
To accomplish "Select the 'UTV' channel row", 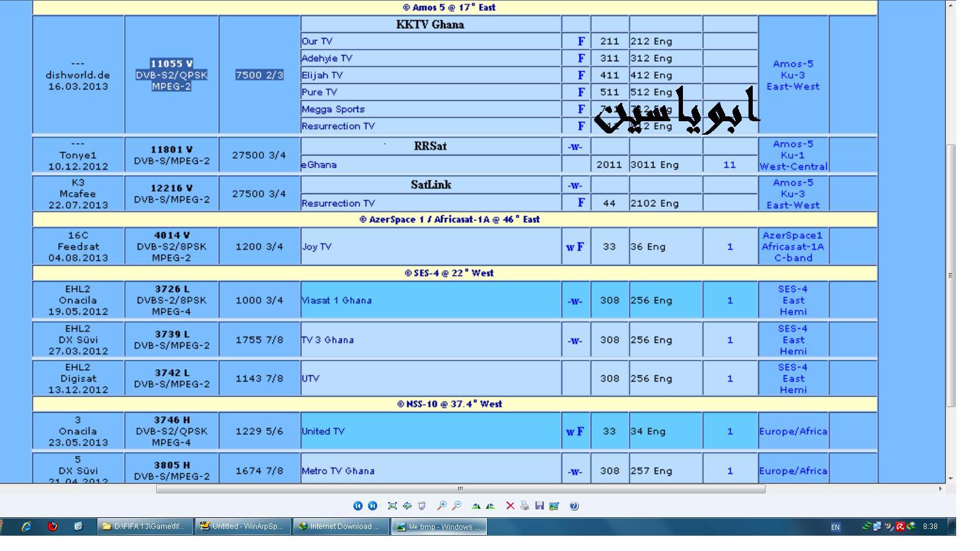I will [431, 378].
